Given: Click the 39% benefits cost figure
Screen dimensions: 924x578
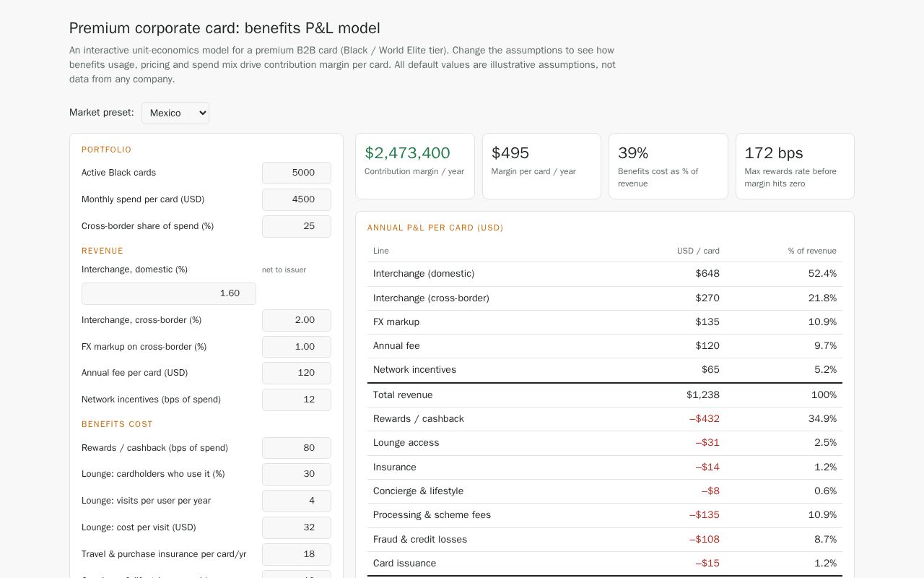Looking at the screenshot, I should pos(633,153).
